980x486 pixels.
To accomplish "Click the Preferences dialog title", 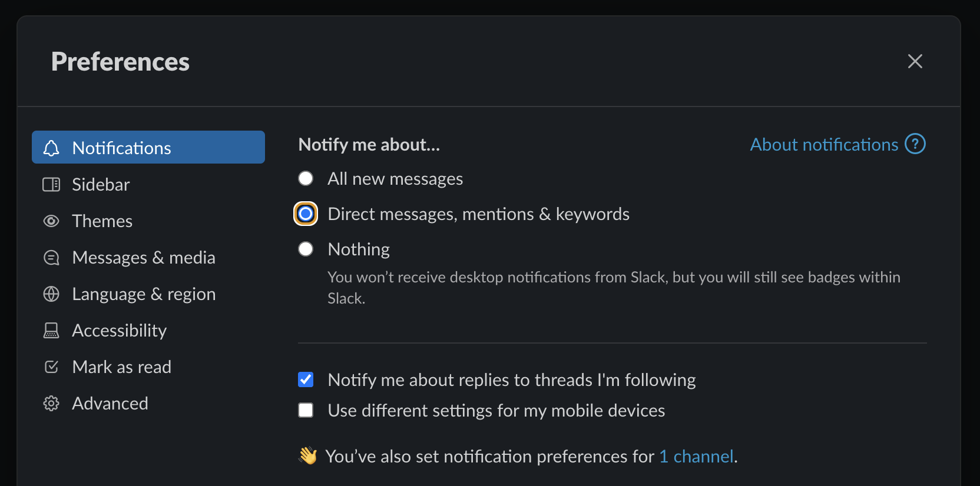I will pyautogui.click(x=120, y=62).
